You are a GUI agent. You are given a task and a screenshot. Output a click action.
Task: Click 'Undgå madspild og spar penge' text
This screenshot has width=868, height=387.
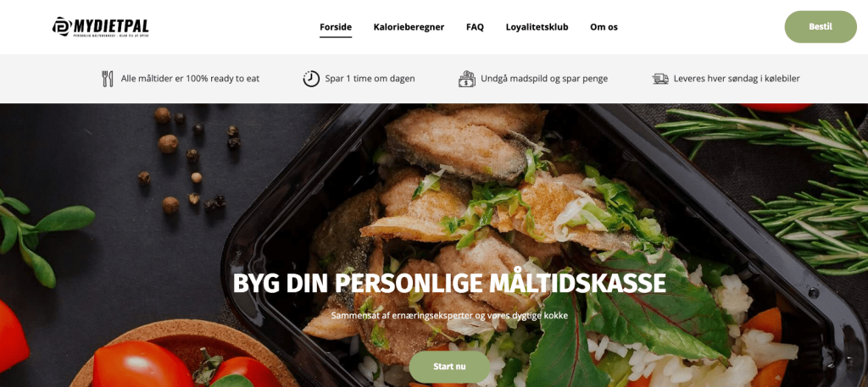point(544,79)
